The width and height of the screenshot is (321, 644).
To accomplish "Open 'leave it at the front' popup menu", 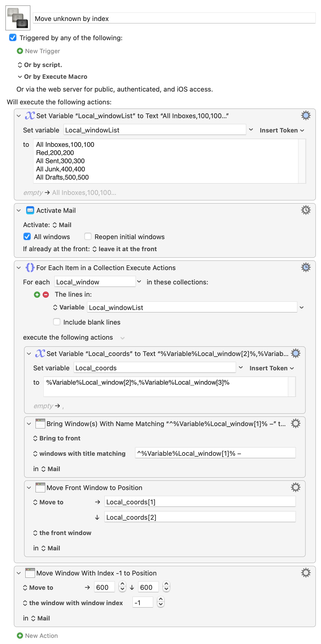I will click(125, 249).
